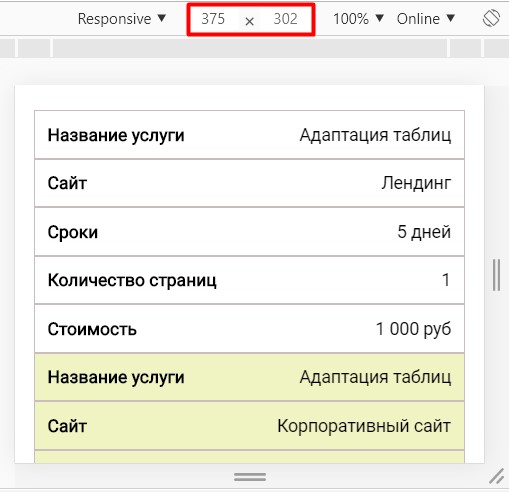Click the 'Лендинг' cell
This screenshot has height=492, width=509.
[416, 183]
